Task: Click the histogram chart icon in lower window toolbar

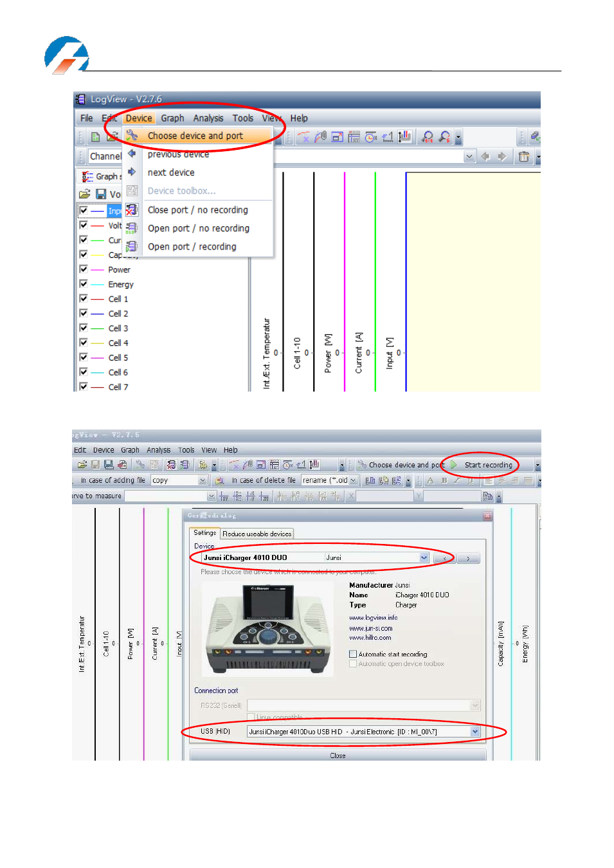Action: 314,464
